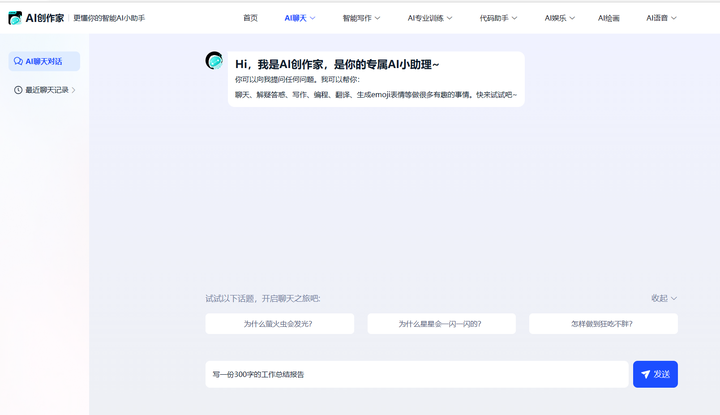Click the text 试试以下话题, 开启聊天之旅吧

[263, 298]
